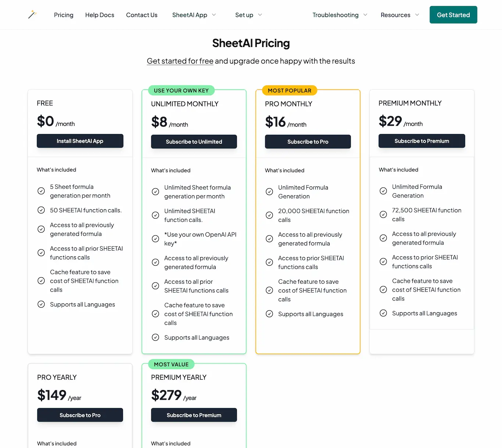Select Pricing in the navigation bar
The image size is (502, 448).
point(64,15)
